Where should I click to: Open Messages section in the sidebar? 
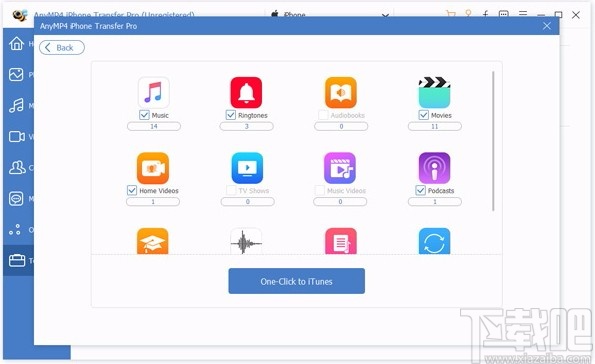tap(16, 199)
